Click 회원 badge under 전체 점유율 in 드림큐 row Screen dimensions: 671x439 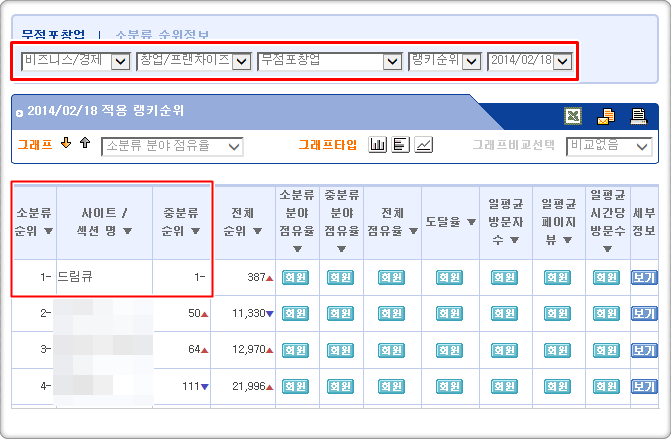click(x=392, y=278)
